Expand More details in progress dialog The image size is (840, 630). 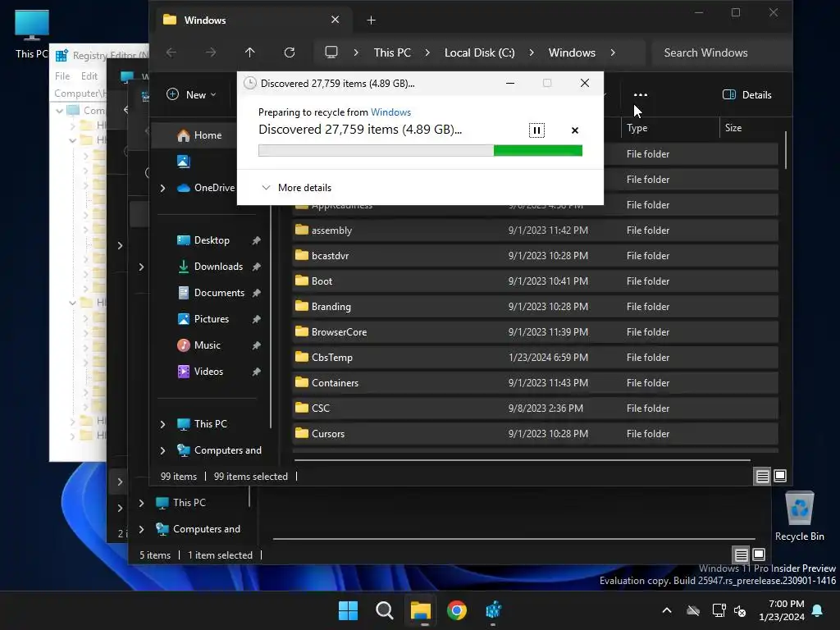(295, 188)
